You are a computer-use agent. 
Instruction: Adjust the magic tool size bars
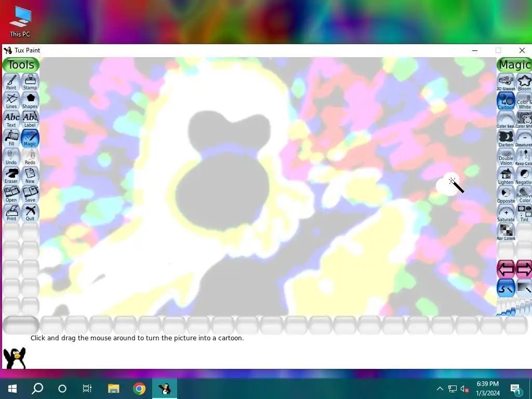(514, 307)
